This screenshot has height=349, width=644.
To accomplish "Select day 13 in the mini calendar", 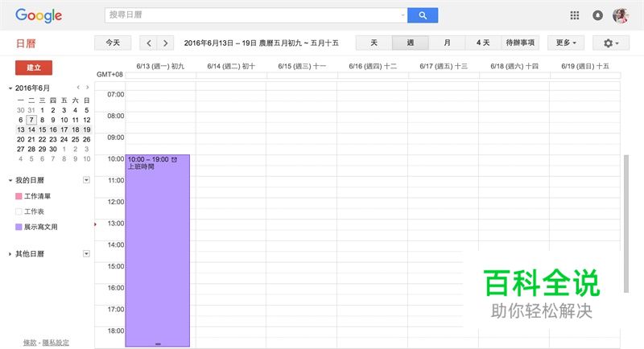I will point(21,129).
